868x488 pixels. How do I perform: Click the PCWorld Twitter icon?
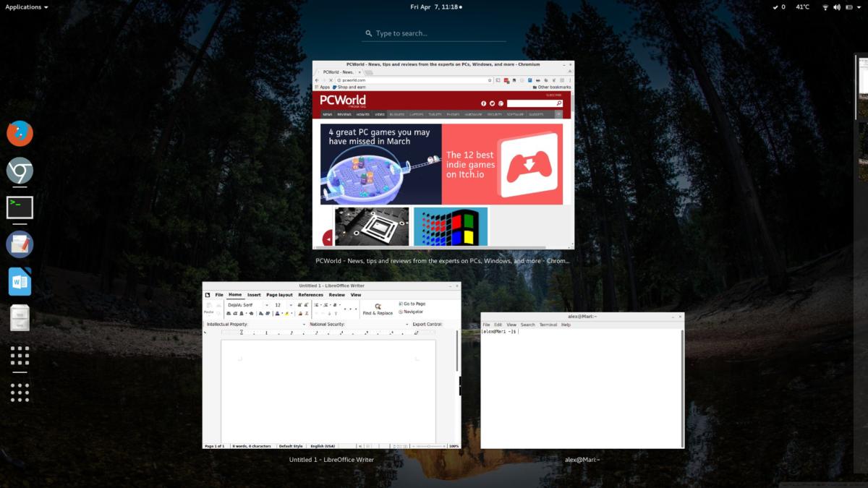click(492, 103)
